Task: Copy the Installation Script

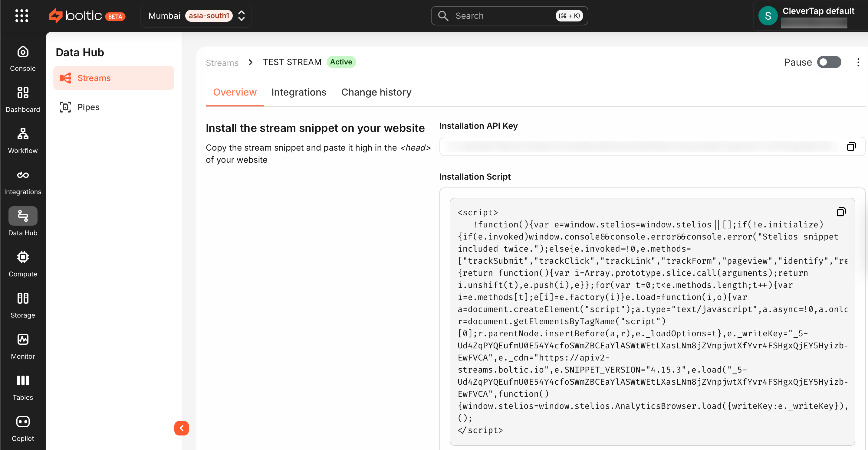Action: (x=841, y=212)
